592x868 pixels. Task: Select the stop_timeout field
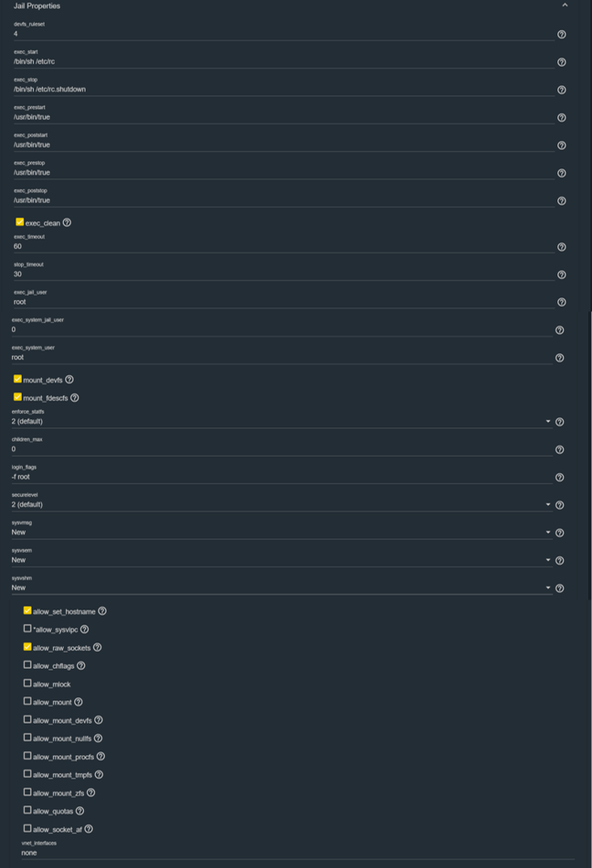click(284, 274)
